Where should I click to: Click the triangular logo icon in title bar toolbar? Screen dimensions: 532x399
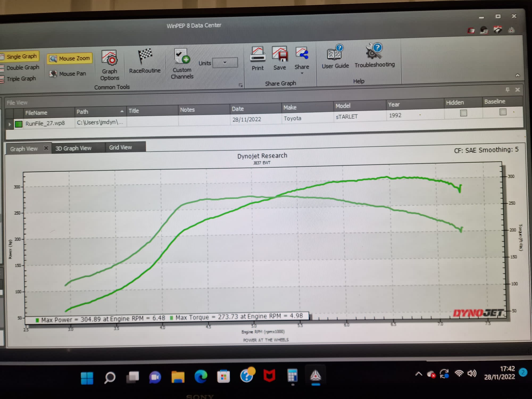(x=512, y=30)
